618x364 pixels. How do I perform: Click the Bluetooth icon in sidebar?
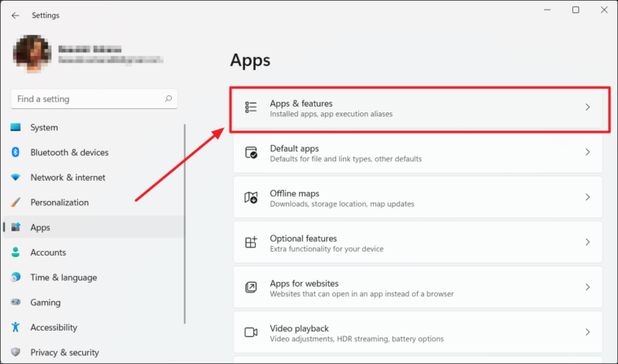click(x=15, y=152)
